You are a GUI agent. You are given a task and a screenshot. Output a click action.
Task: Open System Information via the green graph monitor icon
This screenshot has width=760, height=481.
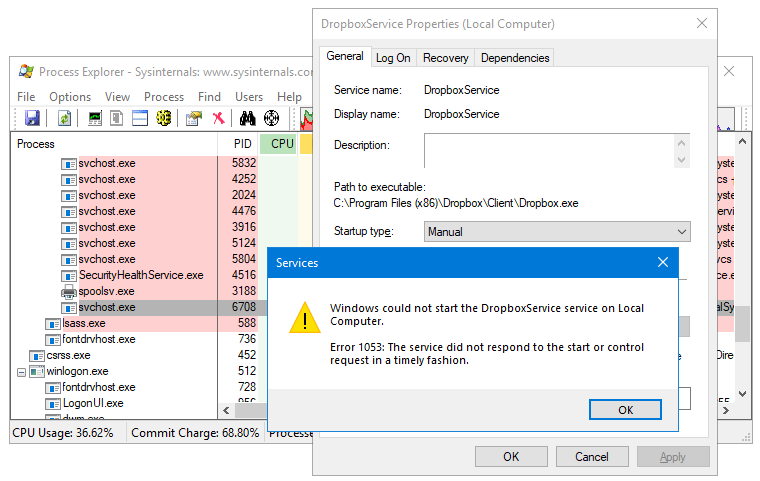point(95,118)
